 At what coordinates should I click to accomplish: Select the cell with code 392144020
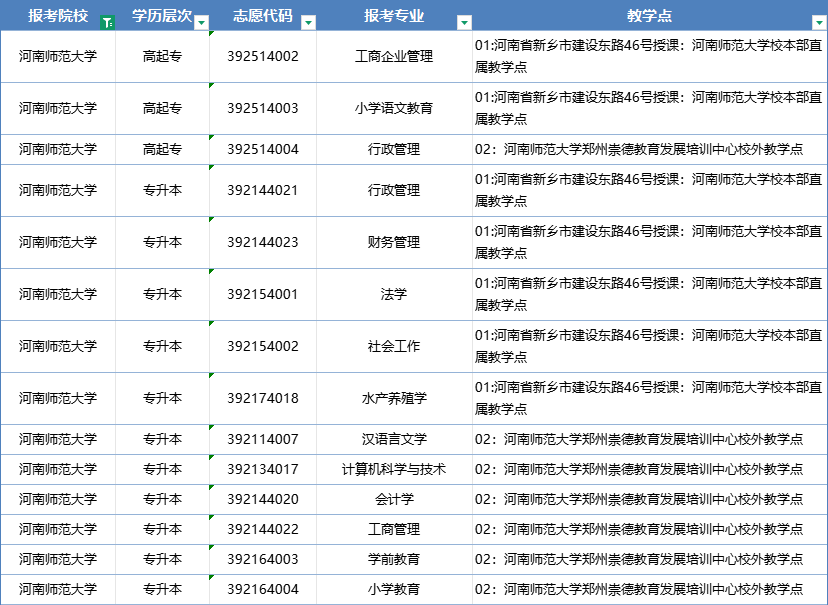tap(263, 499)
